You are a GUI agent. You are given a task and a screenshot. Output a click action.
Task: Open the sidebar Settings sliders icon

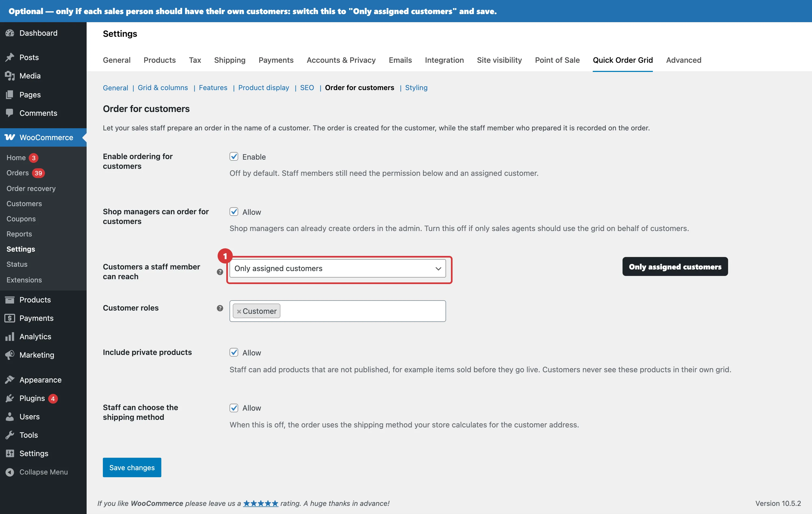click(x=10, y=453)
